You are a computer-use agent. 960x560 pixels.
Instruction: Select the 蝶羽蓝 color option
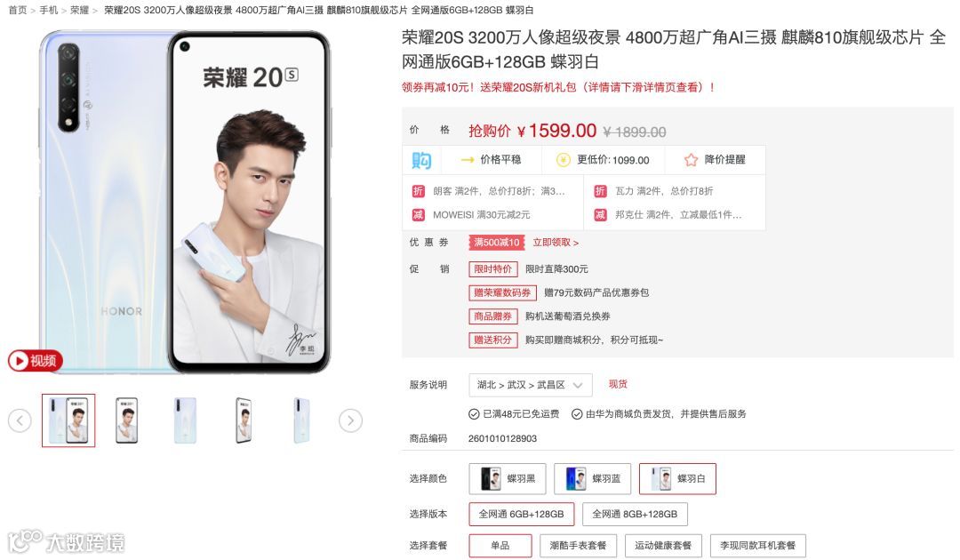pos(592,478)
